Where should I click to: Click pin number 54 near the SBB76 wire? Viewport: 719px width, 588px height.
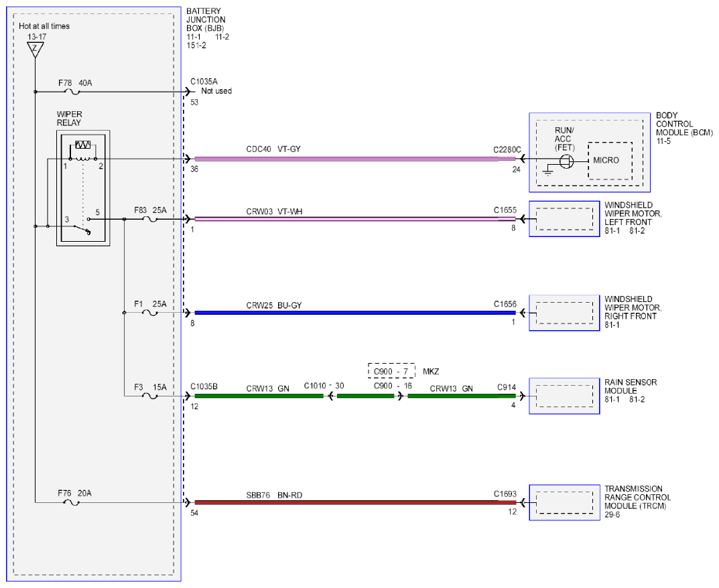pyautogui.click(x=194, y=513)
